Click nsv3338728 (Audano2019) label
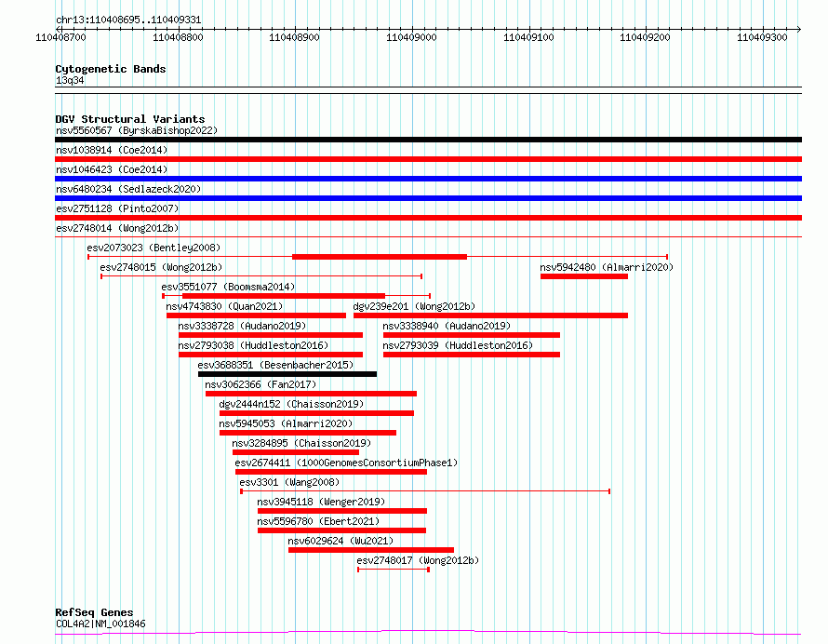 243,326
